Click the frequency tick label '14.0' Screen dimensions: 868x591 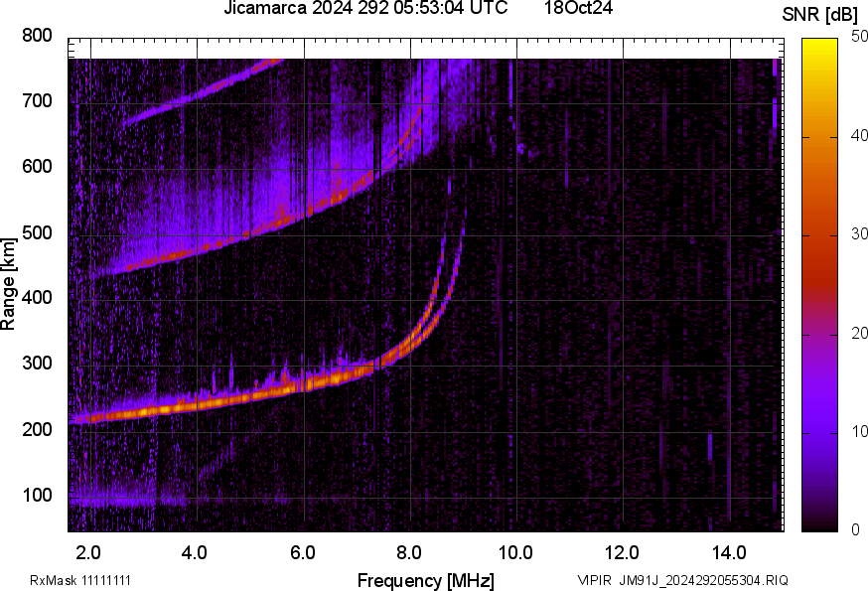pos(729,552)
